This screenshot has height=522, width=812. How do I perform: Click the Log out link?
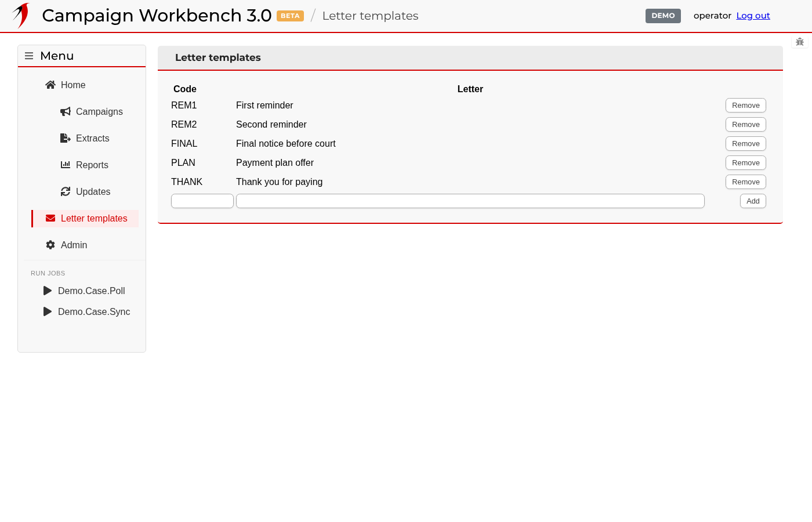tap(753, 16)
